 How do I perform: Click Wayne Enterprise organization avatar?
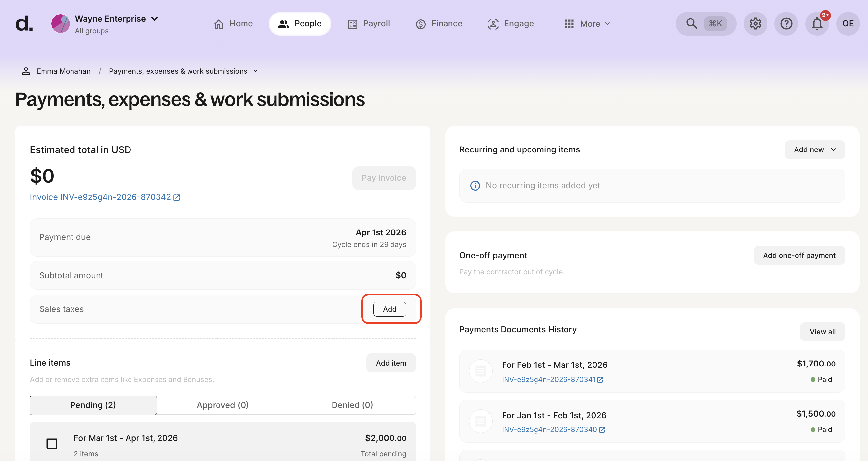(60, 24)
